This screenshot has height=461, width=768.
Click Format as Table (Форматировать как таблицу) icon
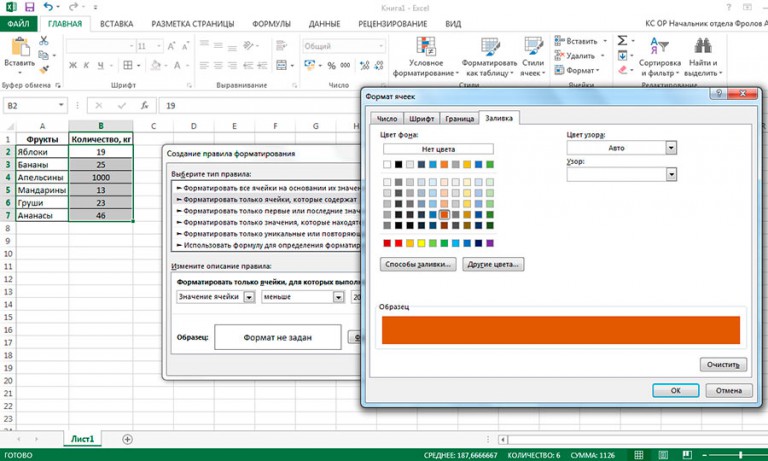(490, 47)
